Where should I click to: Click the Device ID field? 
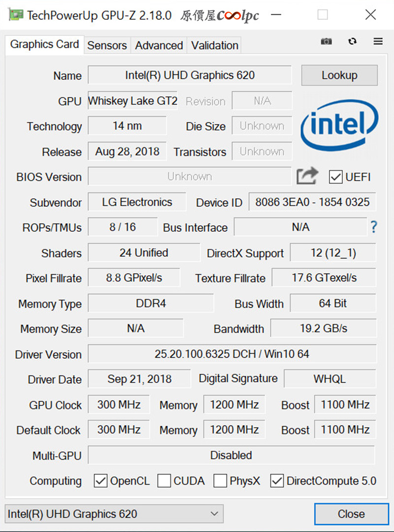click(312, 202)
